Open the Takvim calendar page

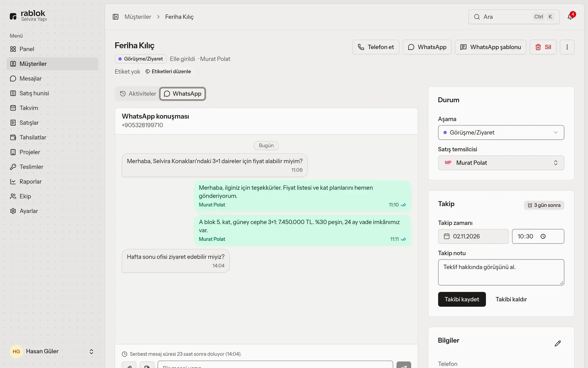(x=52, y=108)
